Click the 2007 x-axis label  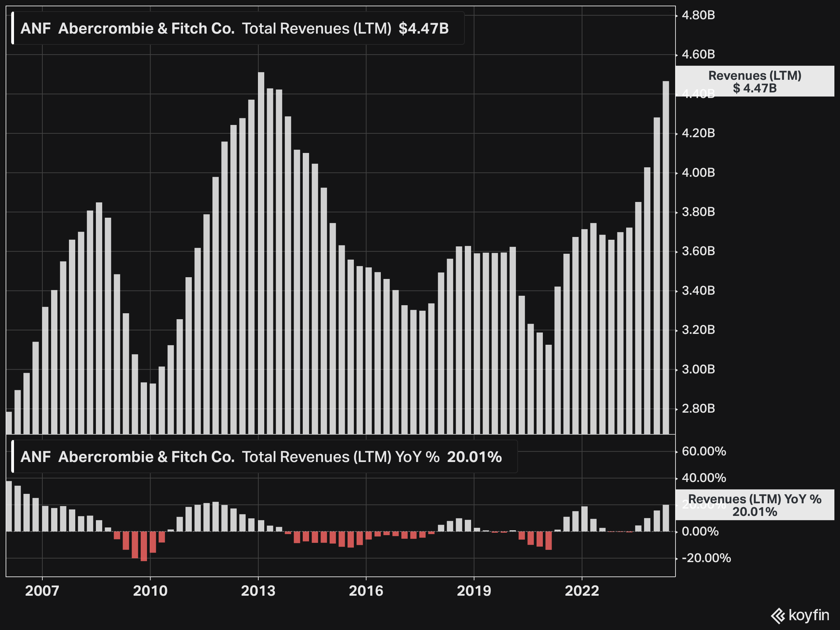pos(42,591)
